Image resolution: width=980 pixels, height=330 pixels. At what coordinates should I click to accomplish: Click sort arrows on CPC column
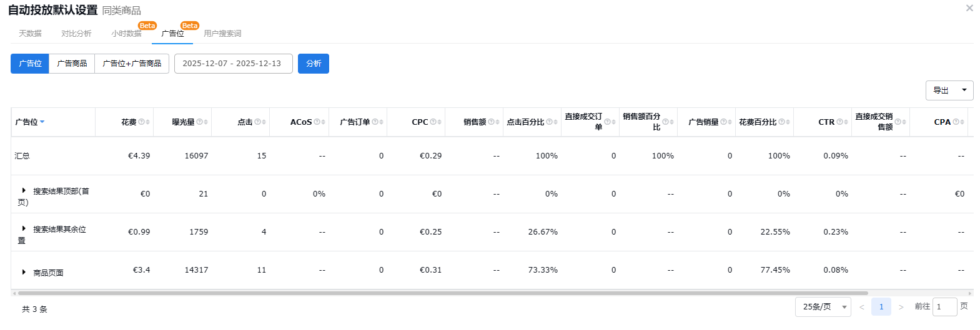pos(440,122)
